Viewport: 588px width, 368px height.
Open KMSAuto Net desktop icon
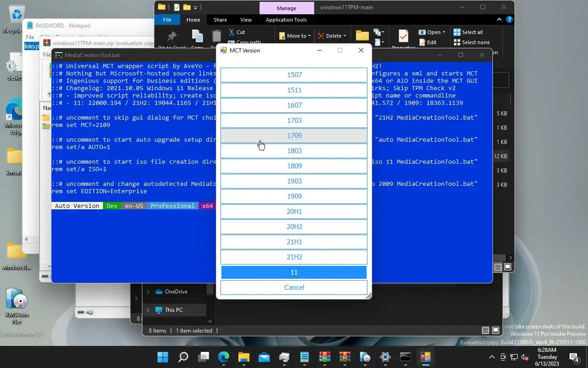click(17, 305)
